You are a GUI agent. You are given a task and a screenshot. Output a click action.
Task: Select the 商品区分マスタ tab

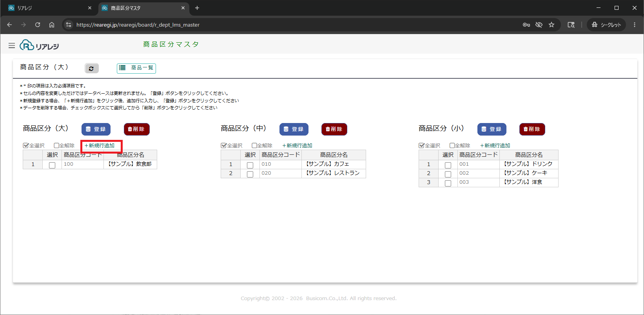(x=143, y=8)
